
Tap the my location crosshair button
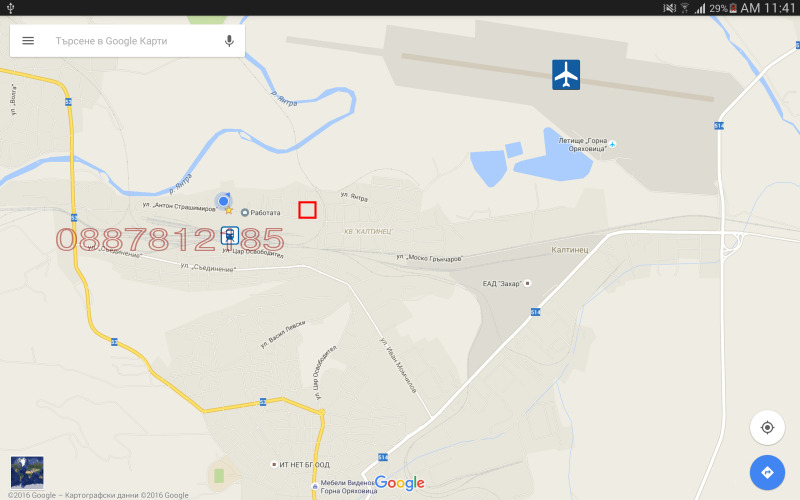(767, 428)
